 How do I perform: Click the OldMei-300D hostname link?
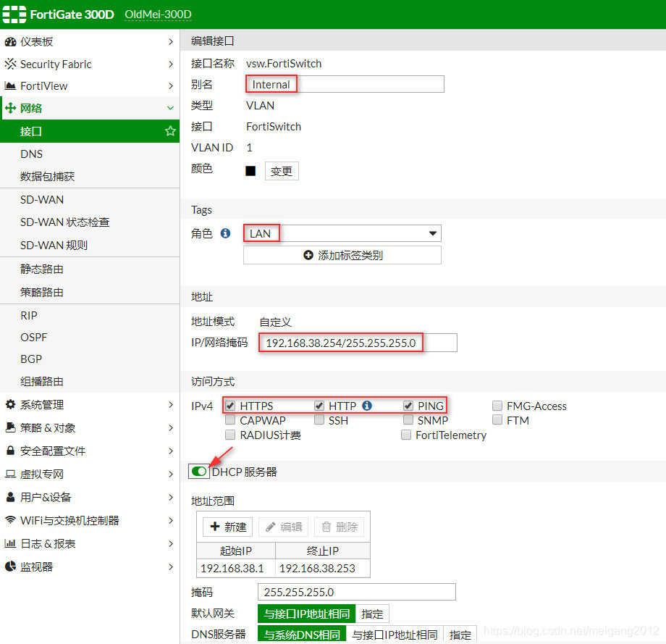tap(158, 14)
